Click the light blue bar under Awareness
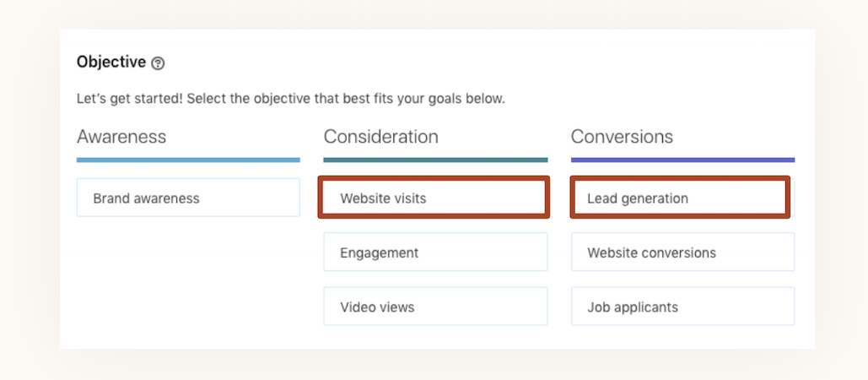The height and width of the screenshot is (380, 868). tap(188, 160)
